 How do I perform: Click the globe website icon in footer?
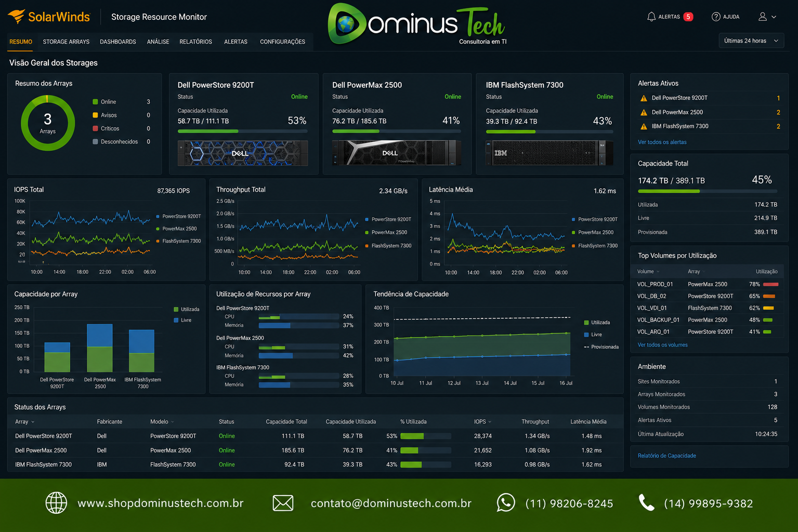(x=56, y=503)
